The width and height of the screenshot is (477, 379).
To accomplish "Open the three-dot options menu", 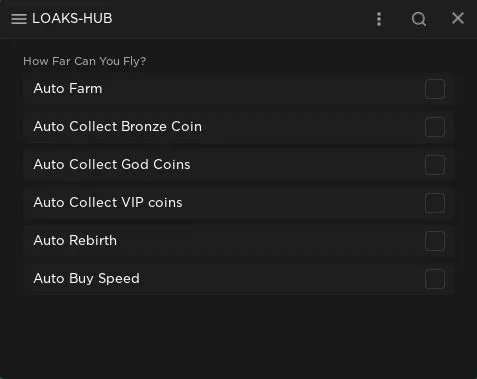I will (x=379, y=19).
